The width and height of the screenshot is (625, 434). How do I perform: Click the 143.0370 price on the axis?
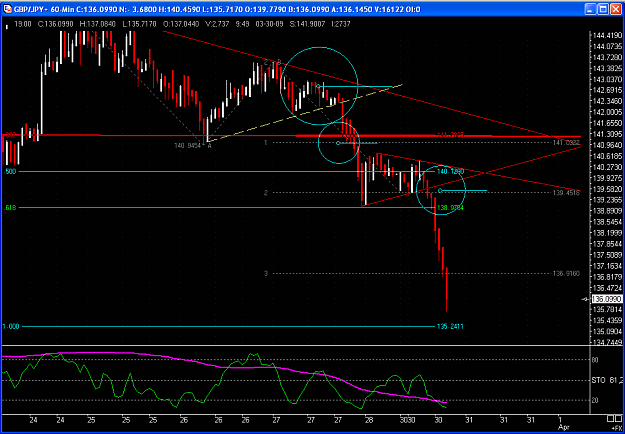pos(607,79)
